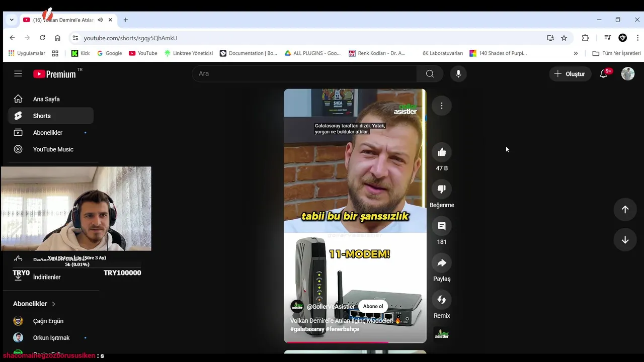Click the #fenerbahçe hashtag
Viewport: 644px width, 362px height.
[x=342, y=329]
